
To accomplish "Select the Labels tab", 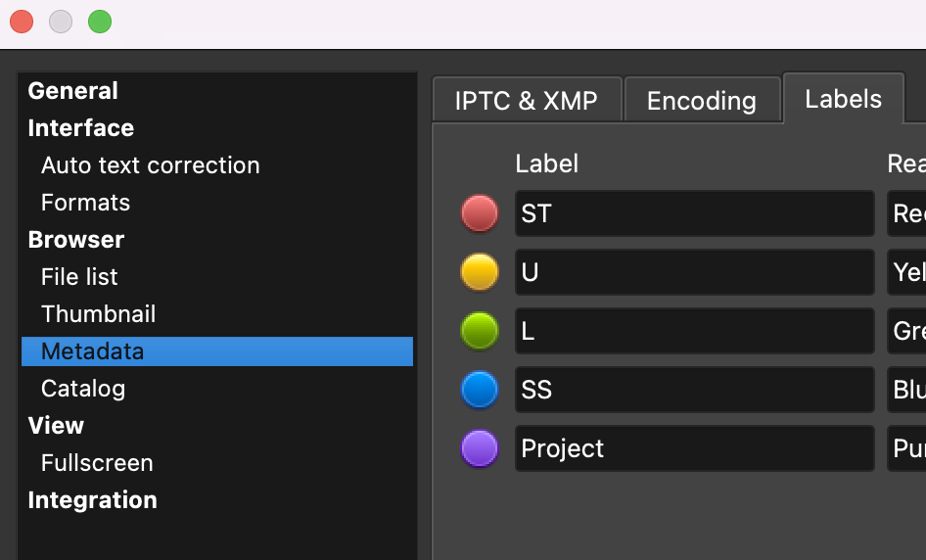I will click(843, 99).
